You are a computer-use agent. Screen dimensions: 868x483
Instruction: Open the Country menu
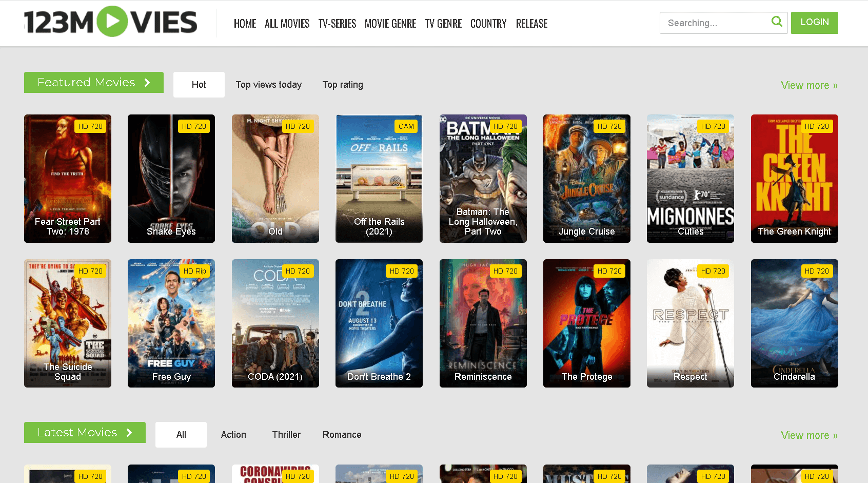pos(488,24)
